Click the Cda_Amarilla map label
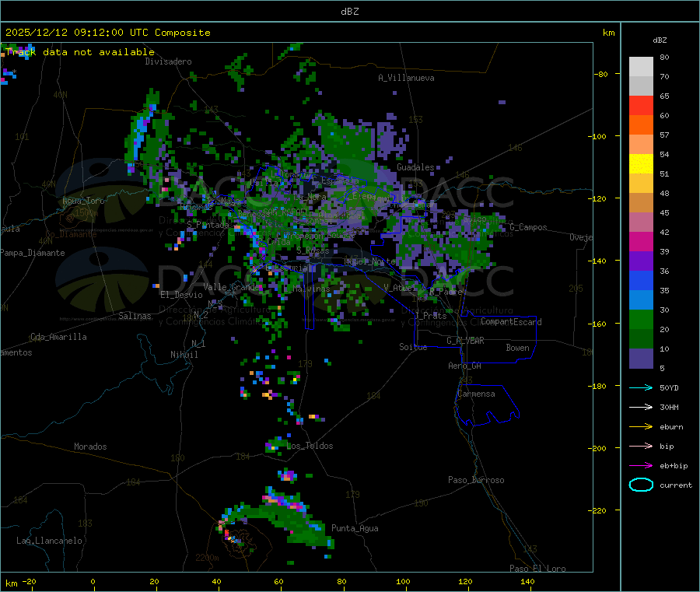700x592 pixels. (58, 337)
